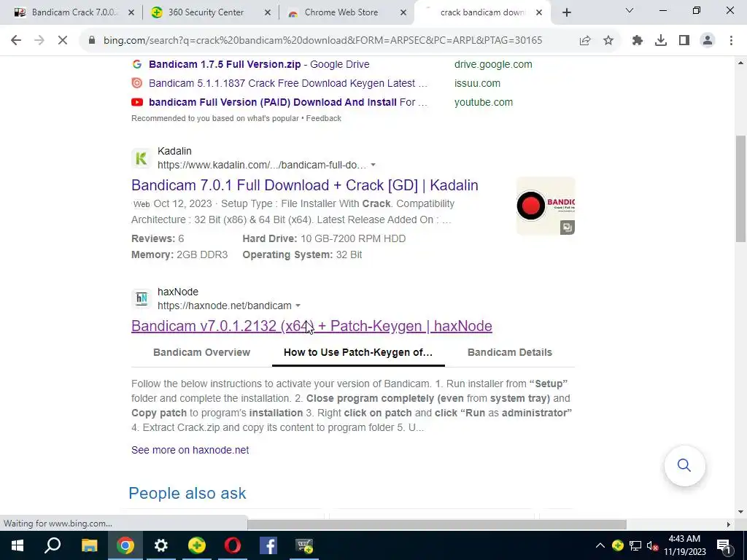Close the 360 Security Center tab
This screenshot has width=747, height=560.
(x=268, y=13)
